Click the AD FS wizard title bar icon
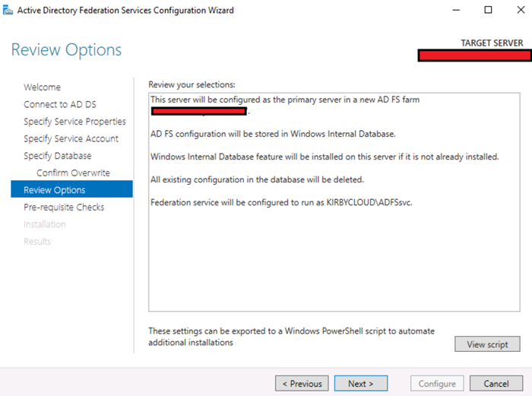This screenshot has width=532, height=396. click(x=8, y=11)
